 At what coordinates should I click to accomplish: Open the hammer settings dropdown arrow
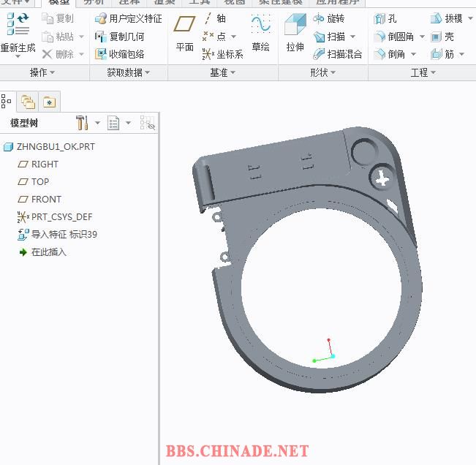(97, 123)
